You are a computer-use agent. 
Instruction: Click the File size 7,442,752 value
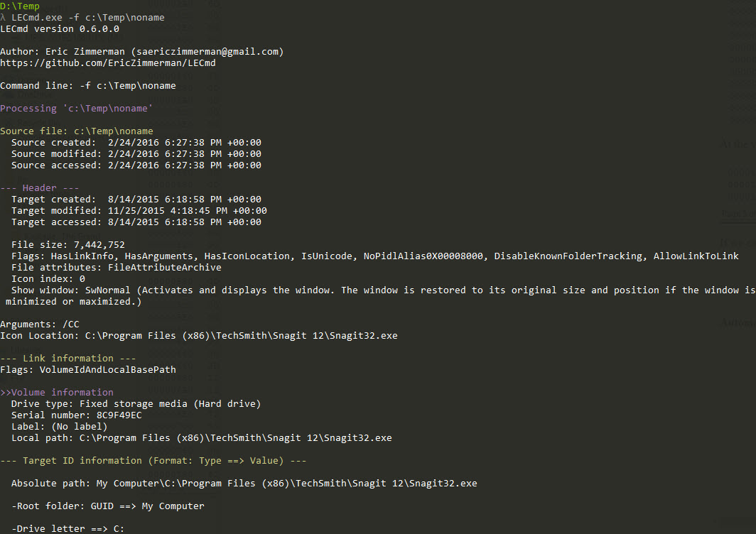[x=99, y=245]
